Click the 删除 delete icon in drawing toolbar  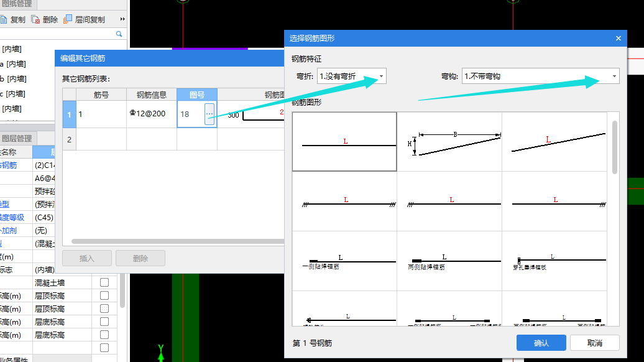pyautogui.click(x=35, y=19)
